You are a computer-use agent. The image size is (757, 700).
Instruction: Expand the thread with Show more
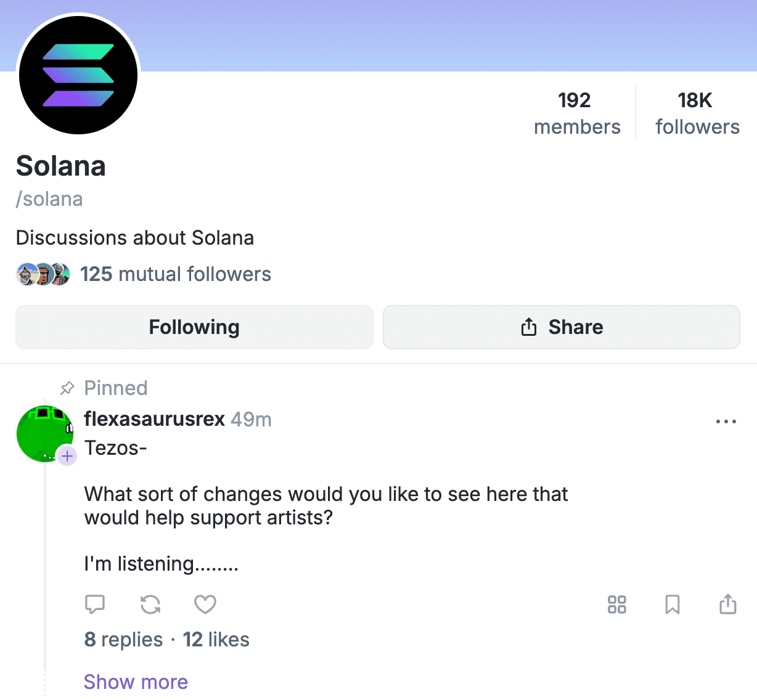(x=136, y=682)
